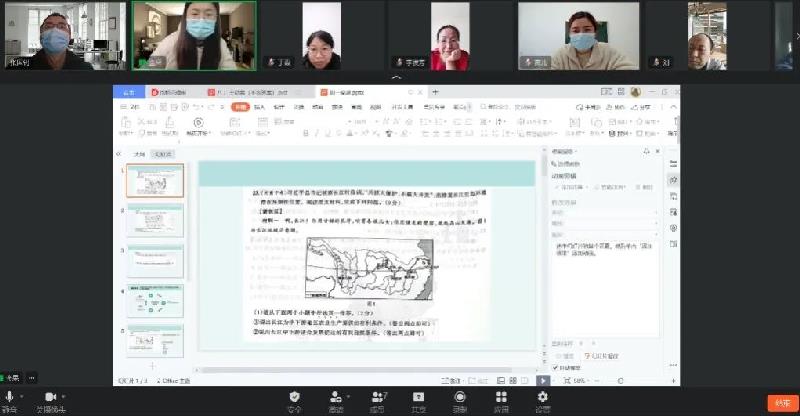Start slideshow from status bar play button
This screenshot has height=416, width=800.
point(543,380)
